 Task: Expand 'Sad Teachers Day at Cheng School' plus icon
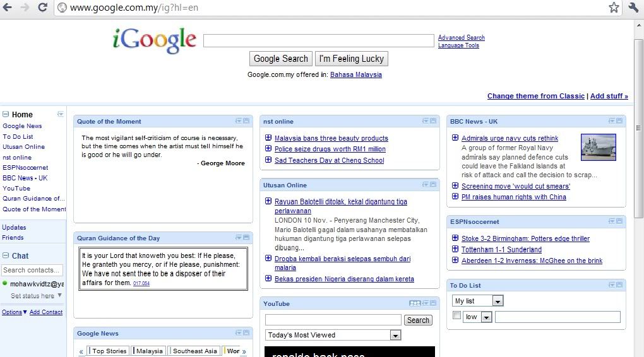pos(268,160)
